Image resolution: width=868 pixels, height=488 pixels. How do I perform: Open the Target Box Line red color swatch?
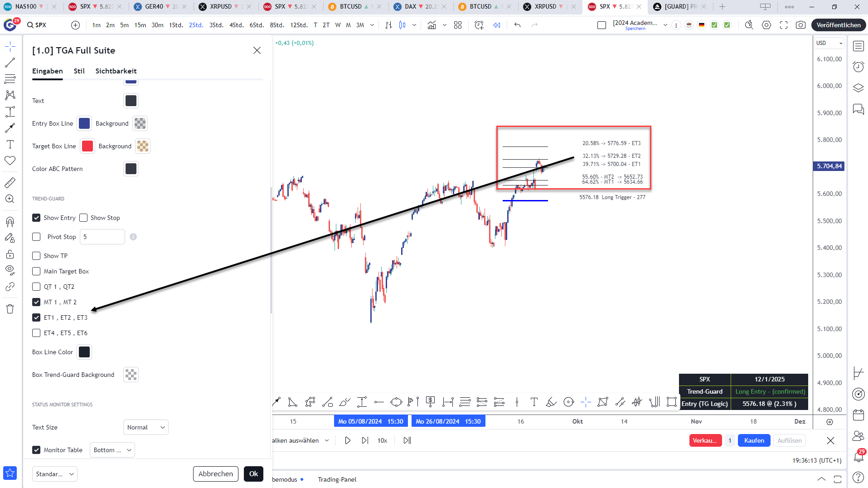[x=87, y=146]
